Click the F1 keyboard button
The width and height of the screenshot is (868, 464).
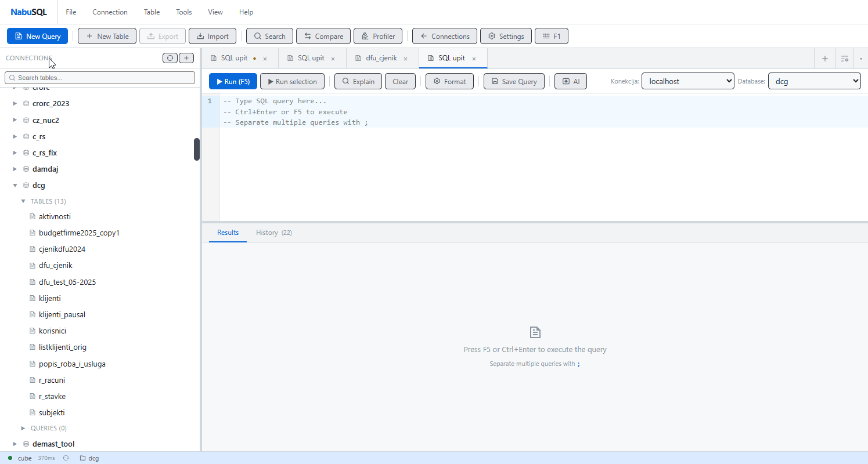[x=552, y=36]
